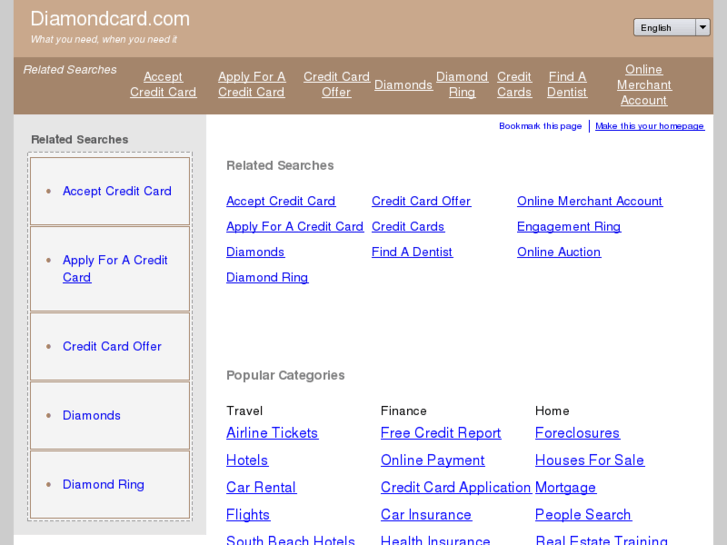Choose Diamonds in the top bar
Image resolution: width=727 pixels, height=545 pixels.
click(x=403, y=85)
